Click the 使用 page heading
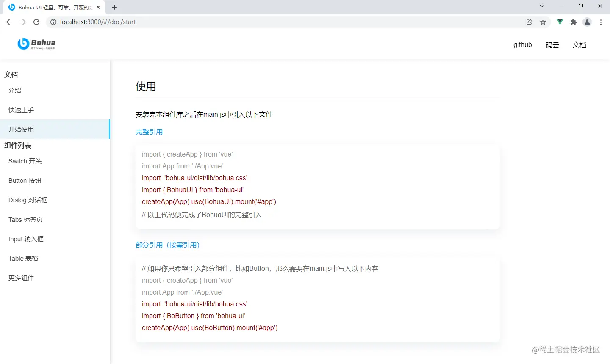610x364 pixels. [x=146, y=86]
